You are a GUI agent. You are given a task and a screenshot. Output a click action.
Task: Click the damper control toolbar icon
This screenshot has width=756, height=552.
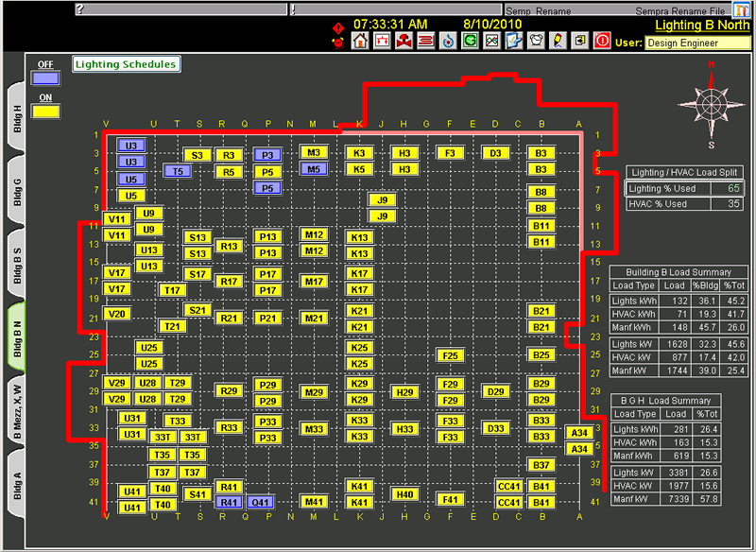(x=382, y=41)
